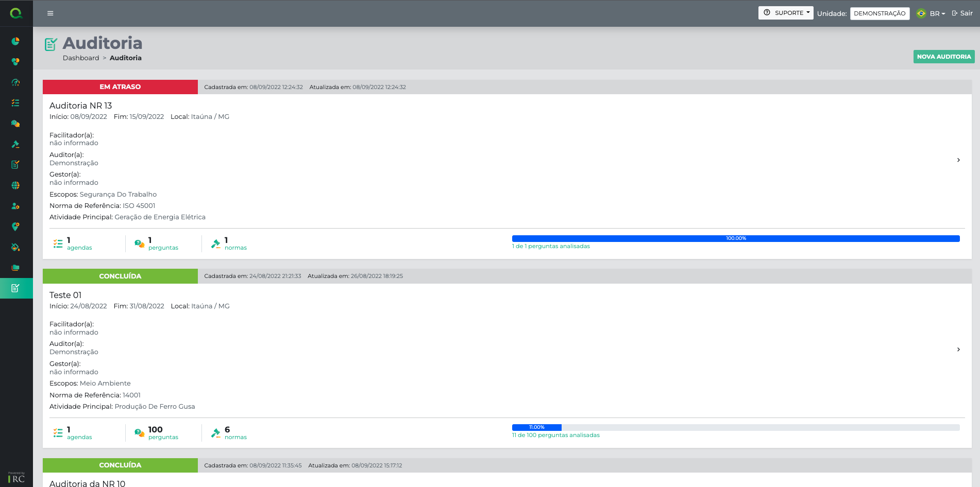Click the NOVA AUDITORIA button
980x487 pixels.
tap(943, 57)
